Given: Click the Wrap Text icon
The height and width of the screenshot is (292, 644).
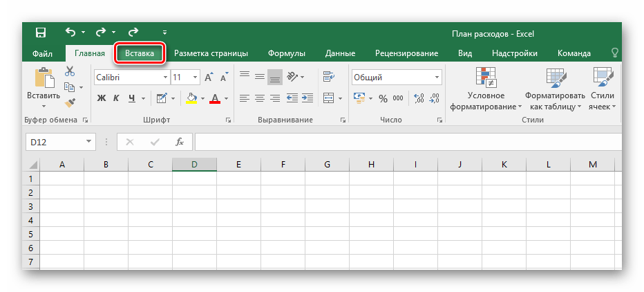Looking at the screenshot, I should (x=328, y=77).
